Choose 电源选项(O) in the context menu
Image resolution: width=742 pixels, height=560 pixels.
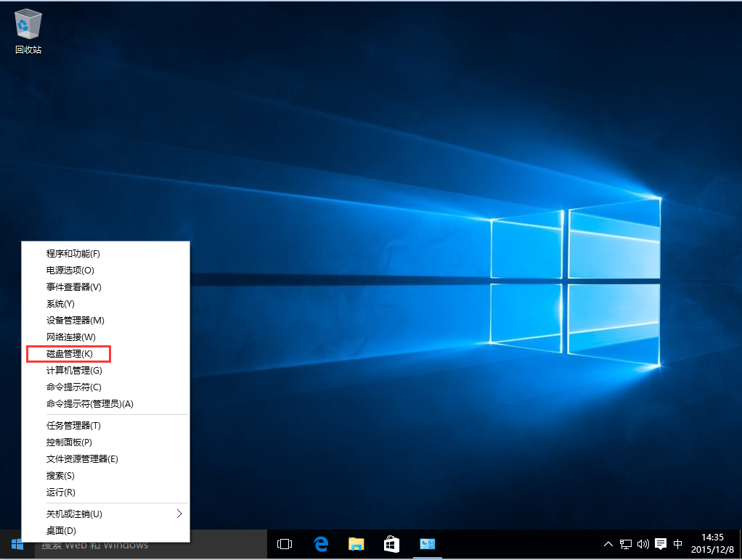pos(105,271)
